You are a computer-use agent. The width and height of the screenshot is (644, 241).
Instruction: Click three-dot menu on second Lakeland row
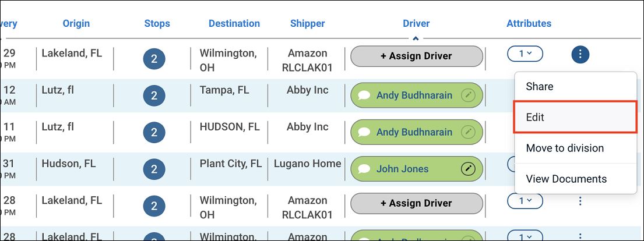coord(580,201)
